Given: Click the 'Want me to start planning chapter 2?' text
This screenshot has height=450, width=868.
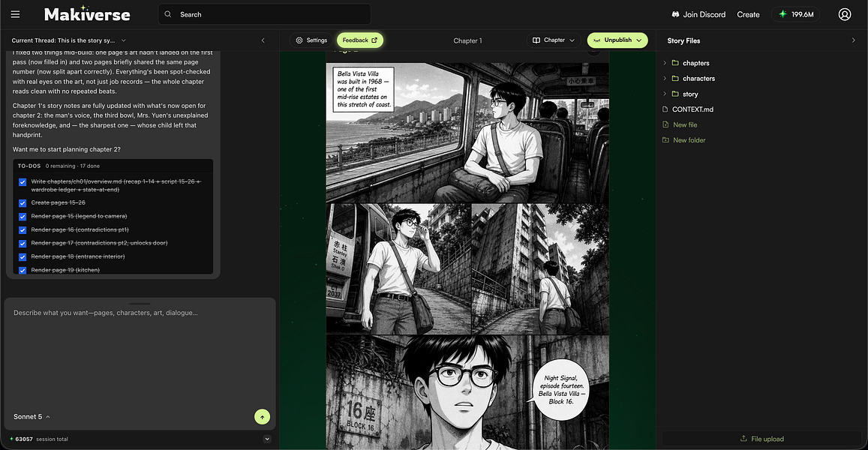Looking at the screenshot, I should (x=67, y=149).
